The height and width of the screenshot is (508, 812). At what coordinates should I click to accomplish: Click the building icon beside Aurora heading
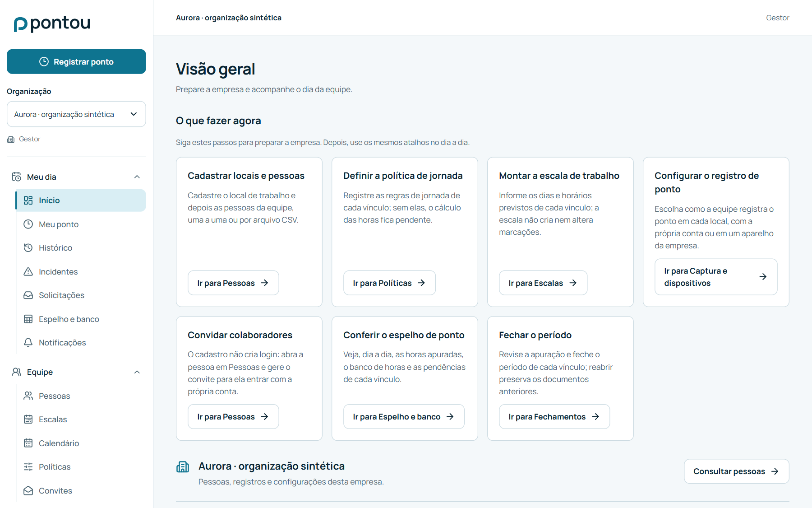tap(183, 467)
